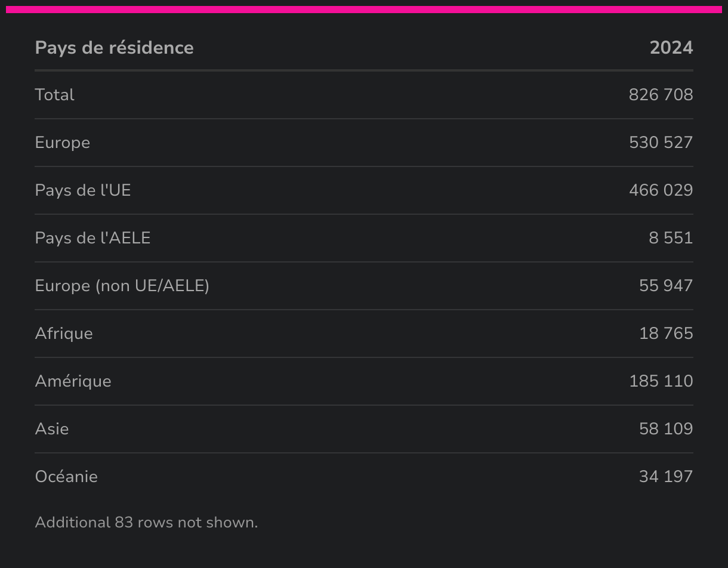728x568 pixels.
Task: Click the "Pays de résidence" column header
Action: pyautogui.click(x=114, y=48)
